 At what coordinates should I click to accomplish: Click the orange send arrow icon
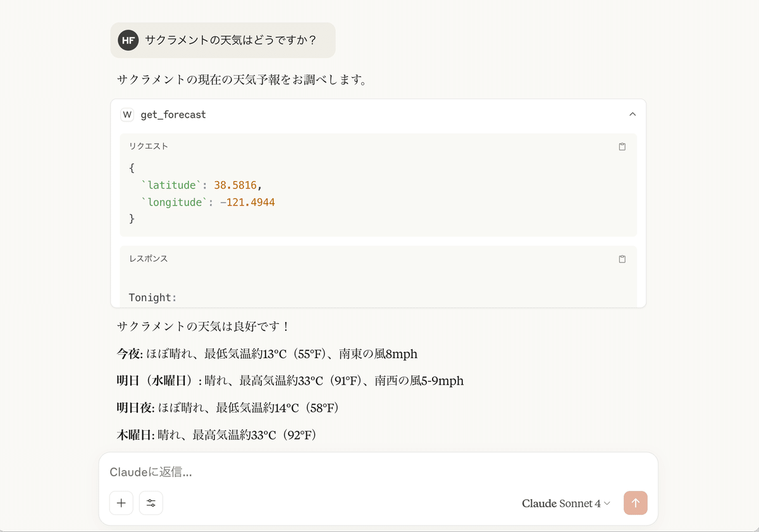(635, 503)
